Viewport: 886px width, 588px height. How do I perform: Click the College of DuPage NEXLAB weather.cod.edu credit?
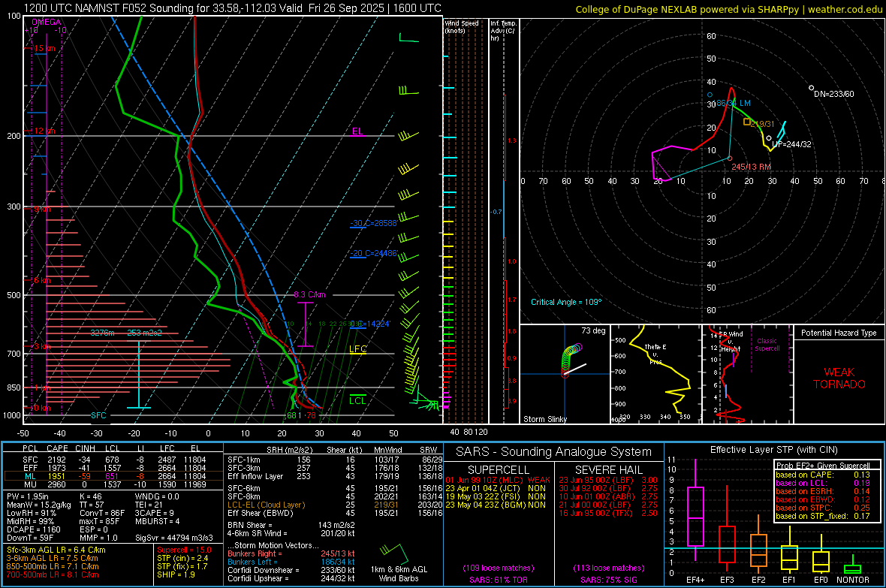[728, 9]
